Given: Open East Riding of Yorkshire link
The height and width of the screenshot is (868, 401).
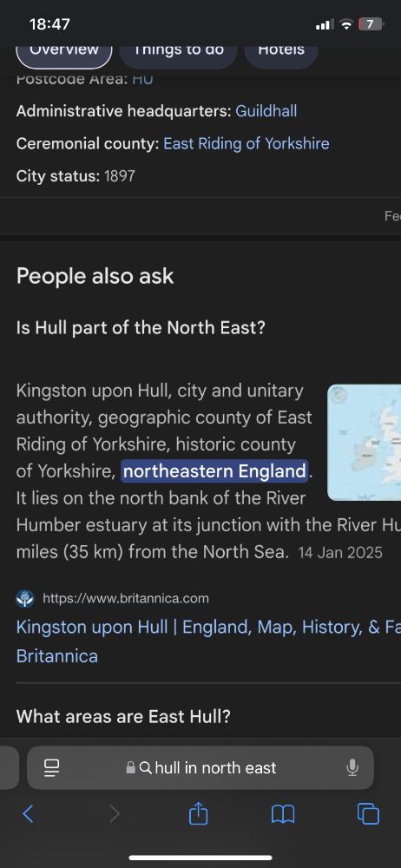Looking at the screenshot, I should (247, 144).
